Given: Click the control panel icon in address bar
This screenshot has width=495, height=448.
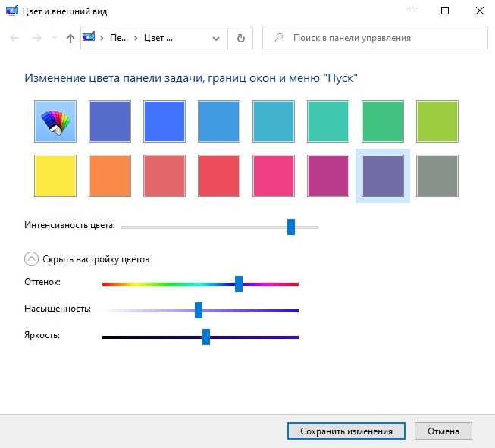Looking at the screenshot, I should pyautogui.click(x=89, y=37).
